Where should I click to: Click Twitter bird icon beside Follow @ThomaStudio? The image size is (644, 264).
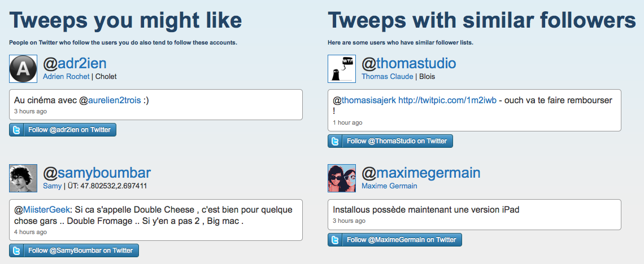click(x=335, y=141)
